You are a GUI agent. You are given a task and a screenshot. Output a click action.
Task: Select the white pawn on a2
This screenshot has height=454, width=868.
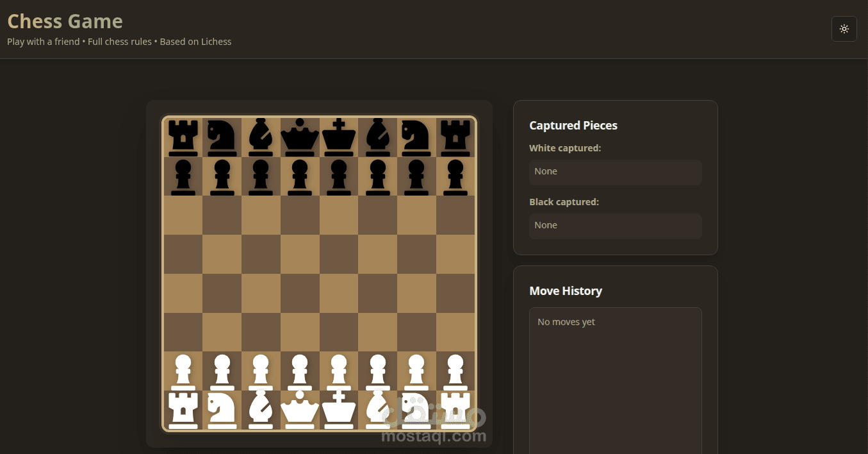(x=183, y=371)
